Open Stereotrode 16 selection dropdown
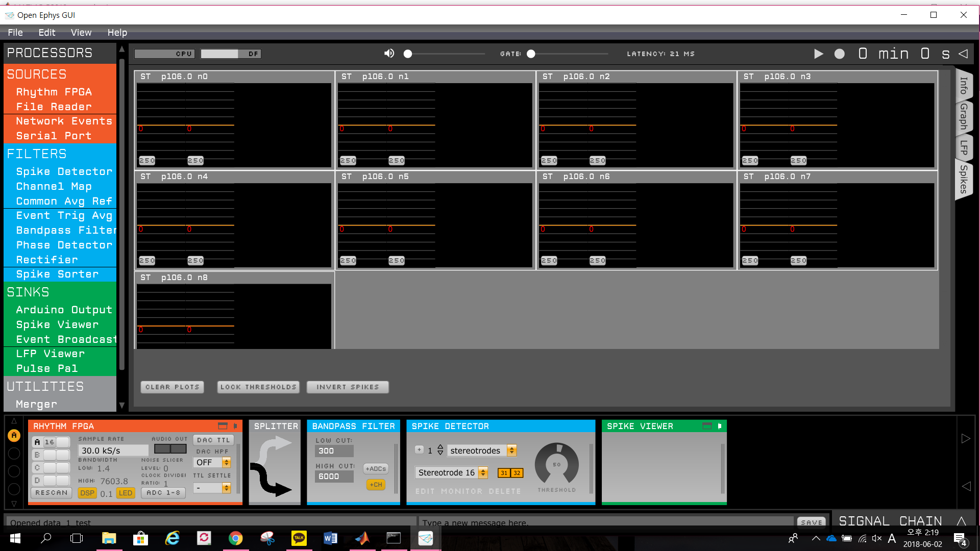 click(451, 472)
